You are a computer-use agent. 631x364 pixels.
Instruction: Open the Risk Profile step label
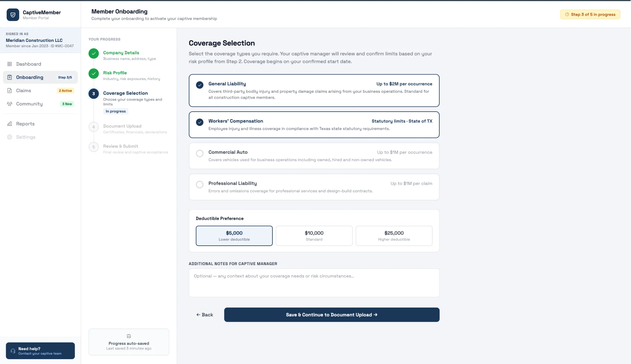[x=115, y=73]
